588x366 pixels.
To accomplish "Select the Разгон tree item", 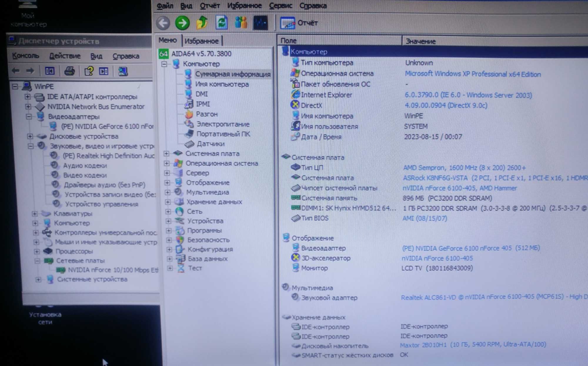I will [x=207, y=114].
